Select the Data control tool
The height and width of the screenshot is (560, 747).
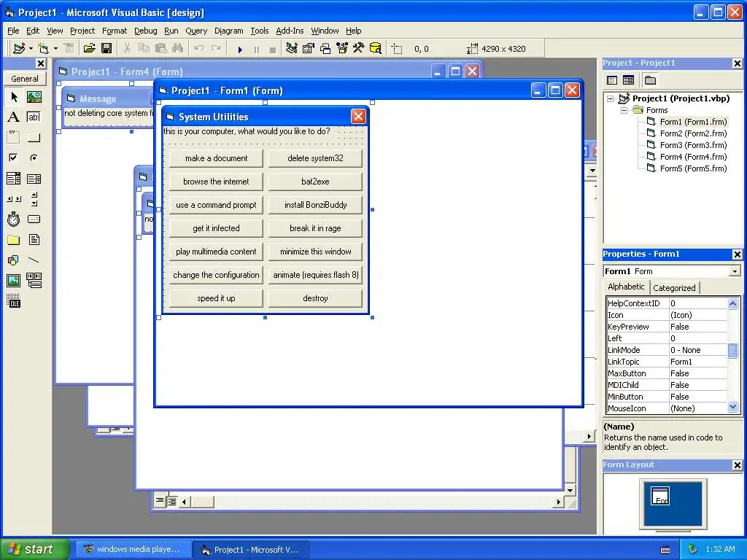[34, 281]
